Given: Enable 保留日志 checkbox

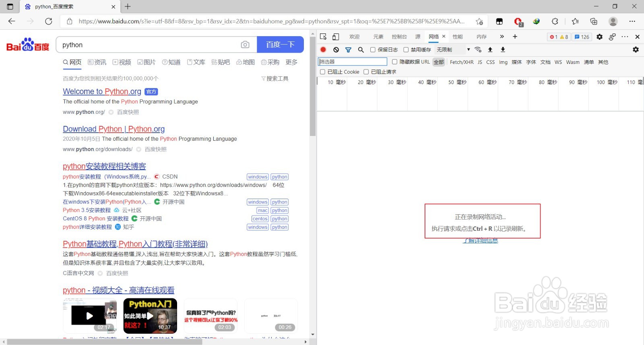Looking at the screenshot, I should click(x=373, y=50).
